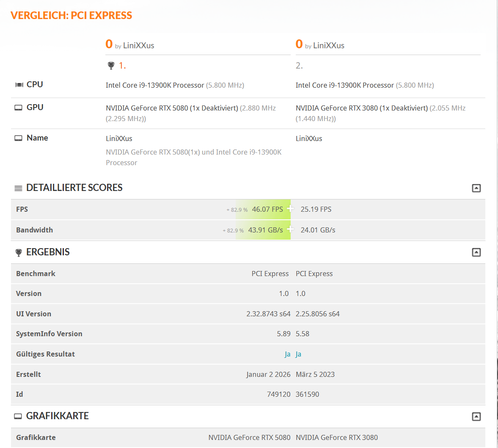The image size is (498, 448).
Task: Click the Bandwidth row label
Action: (35, 230)
